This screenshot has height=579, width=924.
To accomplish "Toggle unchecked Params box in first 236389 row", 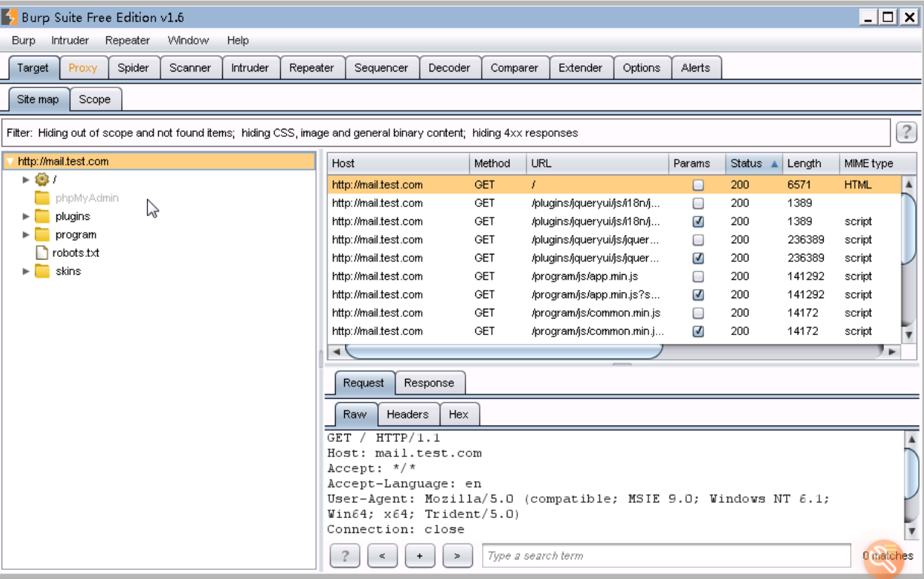I will pyautogui.click(x=699, y=239).
